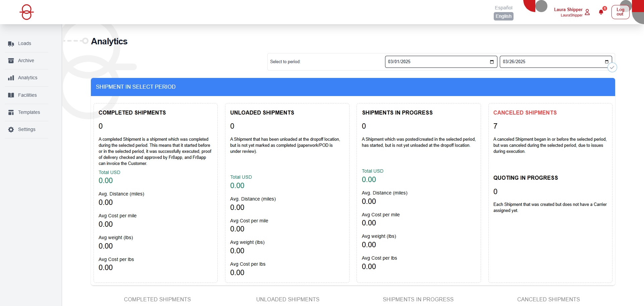Click the canceled shipments count 7
This screenshot has width=644, height=306.
point(495,126)
